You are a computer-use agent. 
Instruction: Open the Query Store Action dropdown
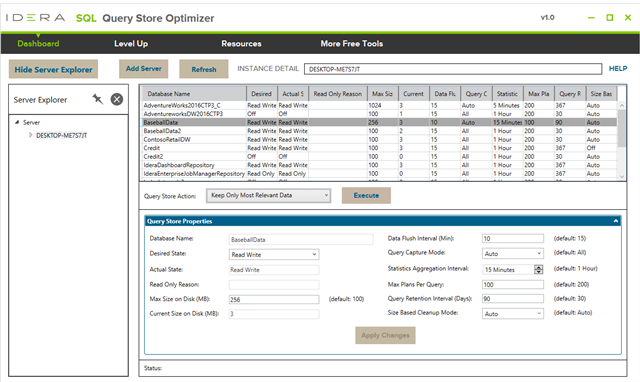pyautogui.click(x=269, y=195)
